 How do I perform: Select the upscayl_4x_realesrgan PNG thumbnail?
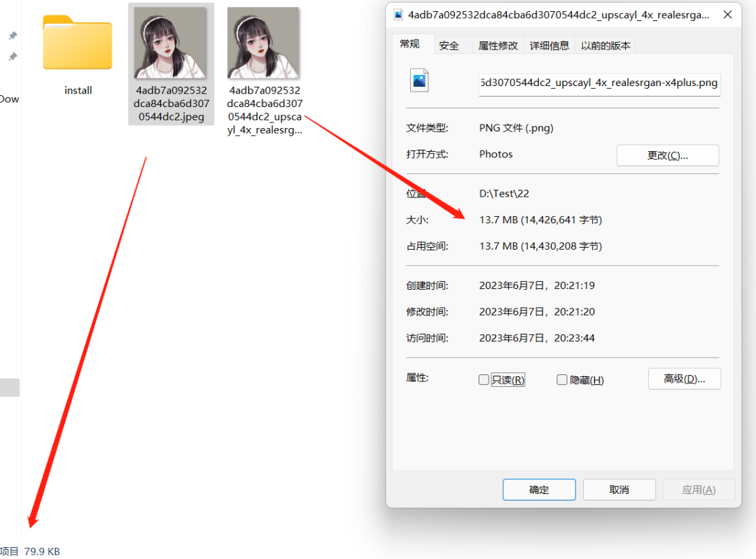pyautogui.click(x=264, y=42)
